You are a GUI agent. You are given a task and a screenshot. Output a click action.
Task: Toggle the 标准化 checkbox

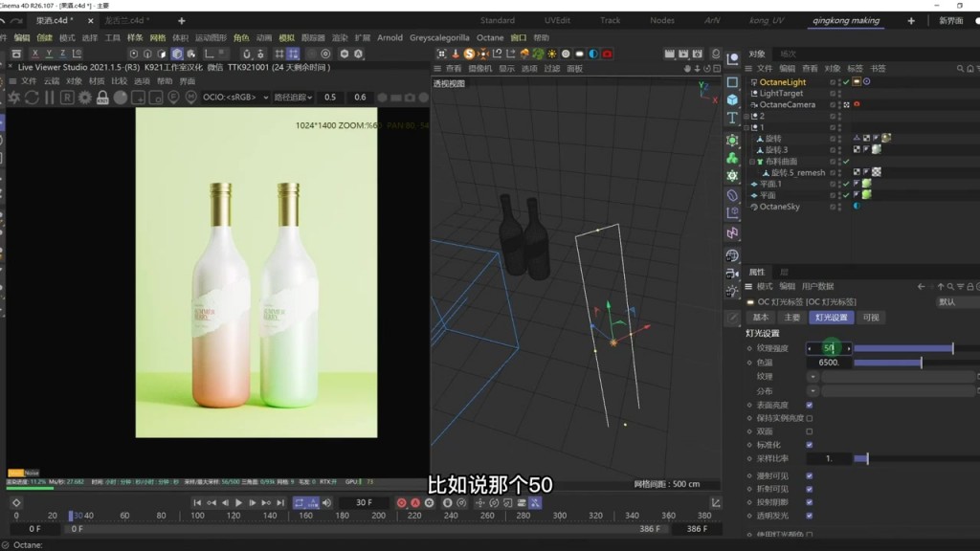coord(810,445)
